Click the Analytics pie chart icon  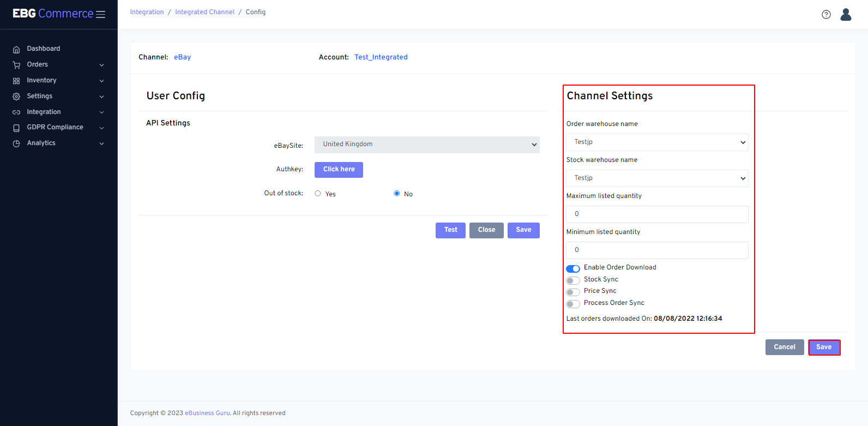(x=16, y=143)
